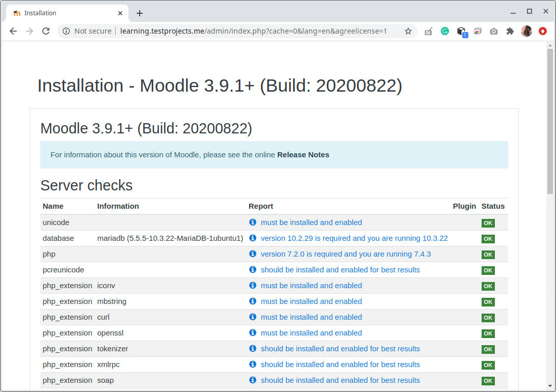Bookmark this page with the star icon

408,31
